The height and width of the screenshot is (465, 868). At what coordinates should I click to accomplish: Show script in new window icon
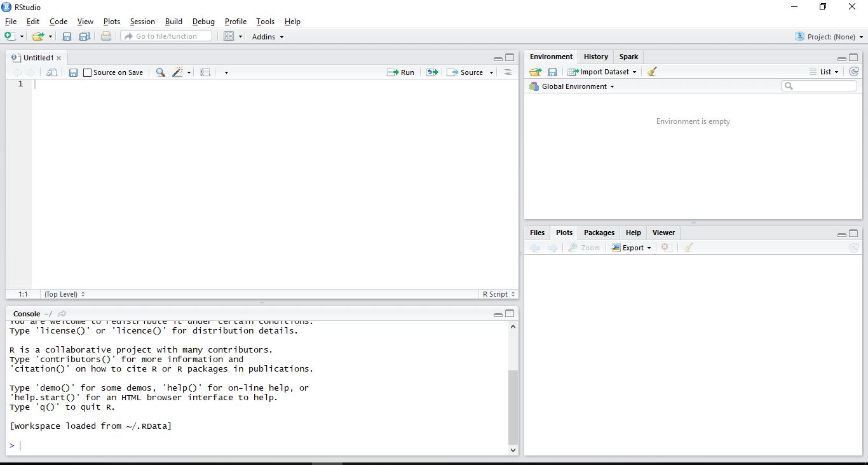[52, 72]
